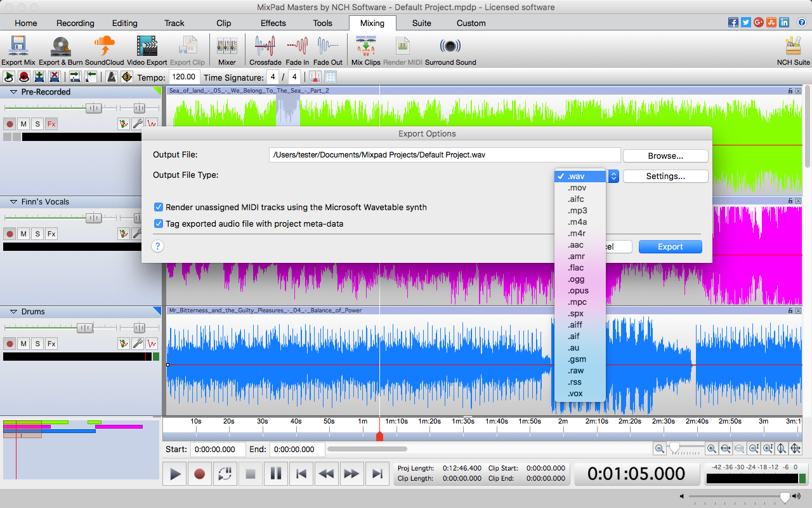Screen dimensions: 812x508
Task: Uncheck Render unassigned MIDI tracks option
Action: (159, 207)
